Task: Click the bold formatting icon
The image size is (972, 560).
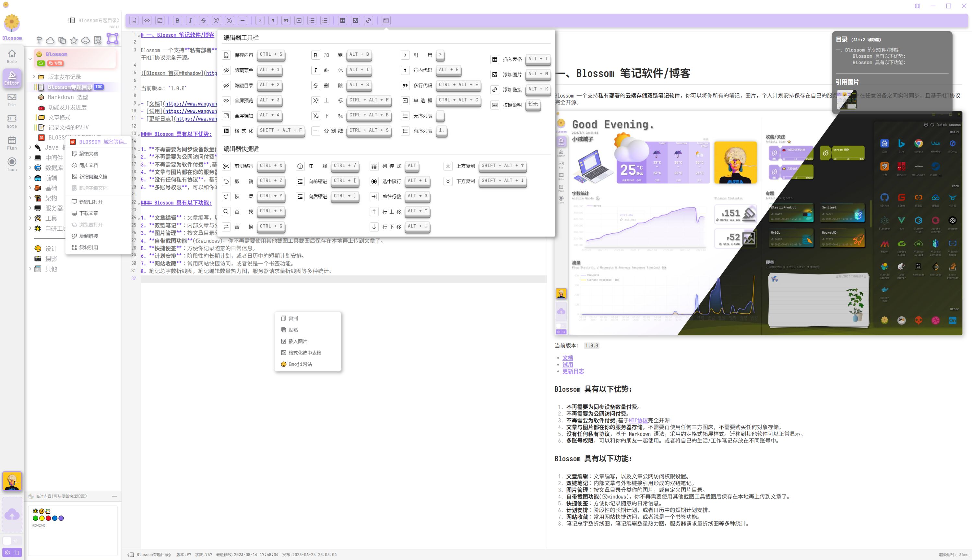Action: coord(177,20)
